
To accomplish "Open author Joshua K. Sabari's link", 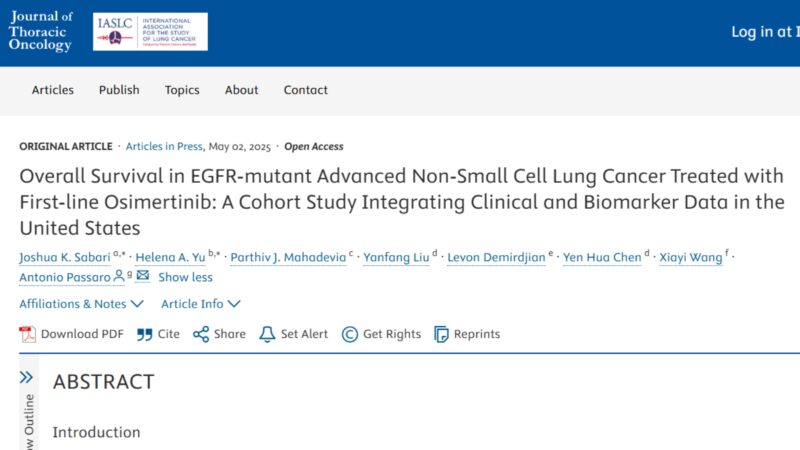I will [x=65, y=257].
